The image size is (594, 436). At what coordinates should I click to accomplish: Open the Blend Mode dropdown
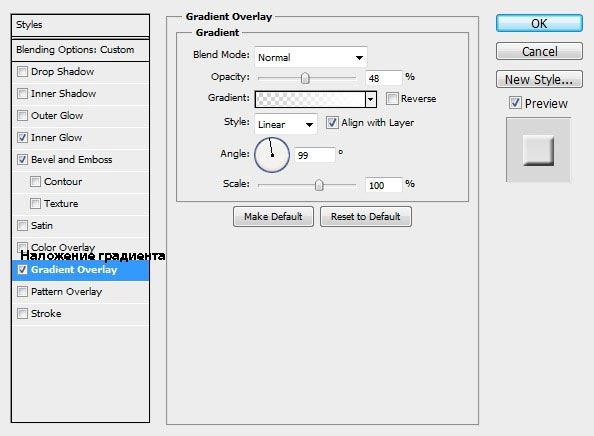coord(311,57)
